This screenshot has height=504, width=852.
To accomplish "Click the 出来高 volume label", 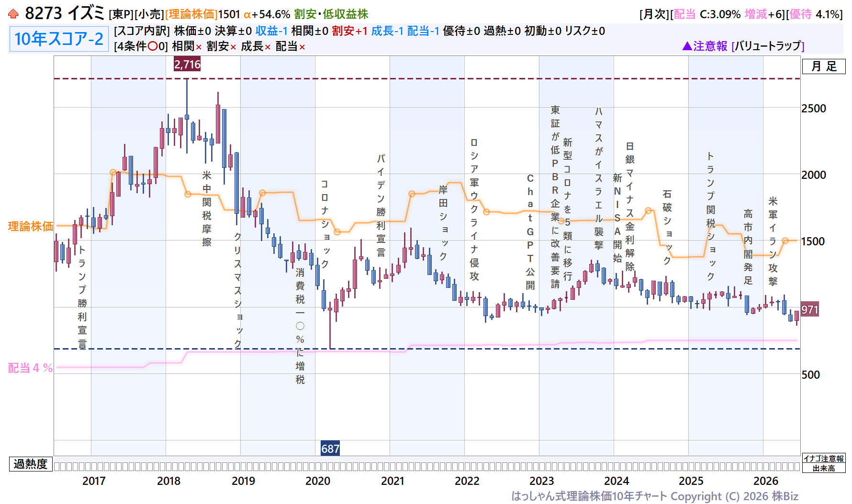I will (824, 468).
